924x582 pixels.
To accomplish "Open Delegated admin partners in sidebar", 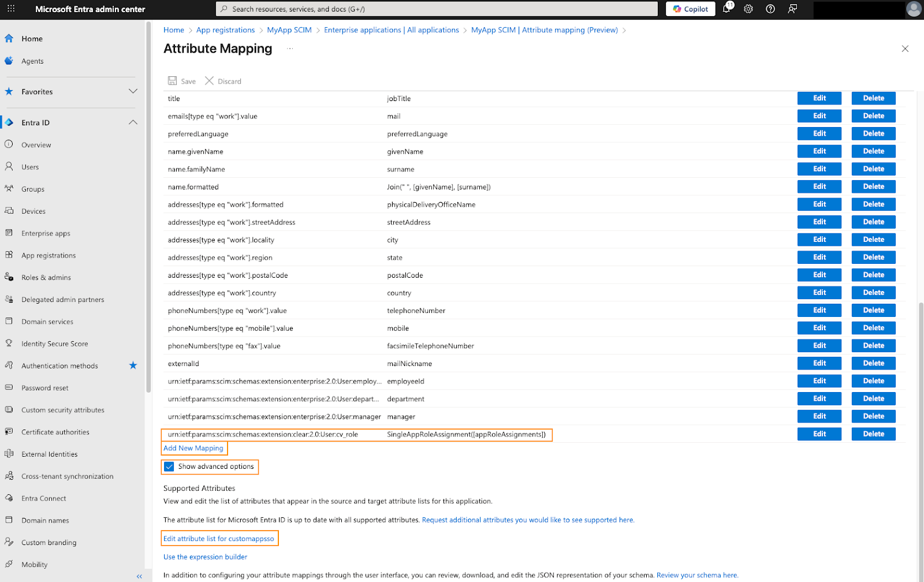I will tap(63, 300).
